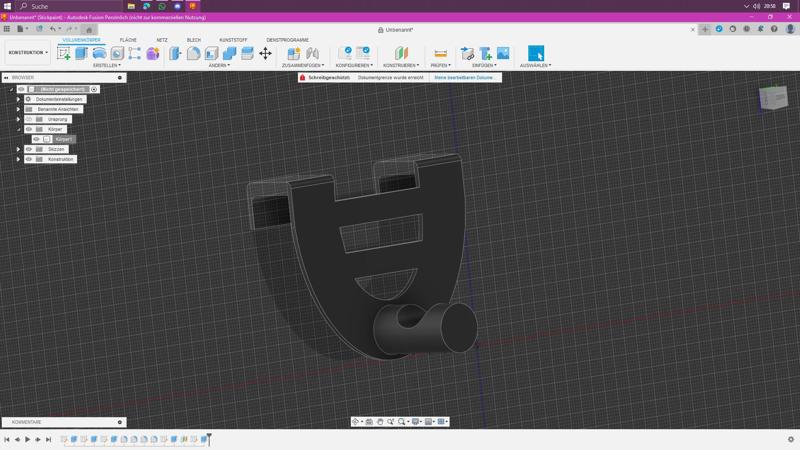Open the Erstellen dropdown menu
Screen dimensions: 800x450
(106, 65)
